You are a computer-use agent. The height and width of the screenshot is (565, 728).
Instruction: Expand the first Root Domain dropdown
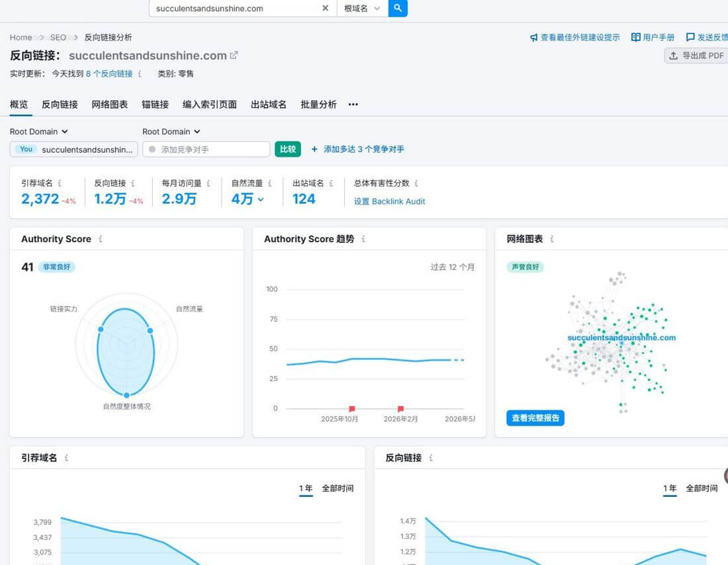(39, 132)
